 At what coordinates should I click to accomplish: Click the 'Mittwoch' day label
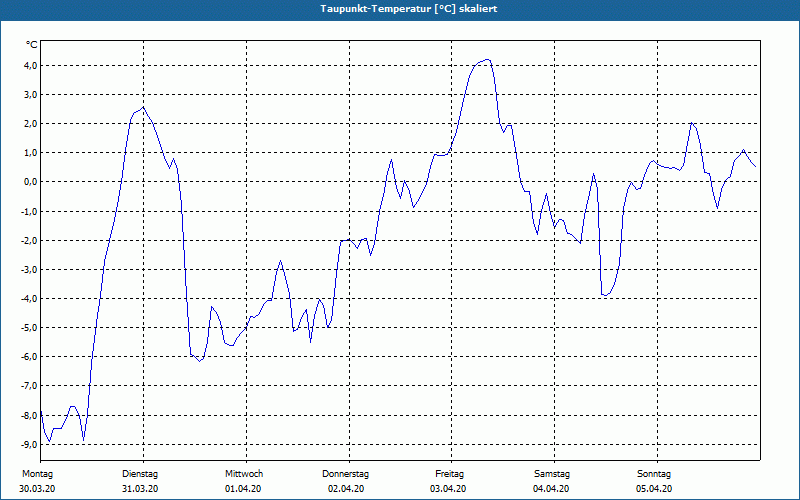(x=244, y=474)
